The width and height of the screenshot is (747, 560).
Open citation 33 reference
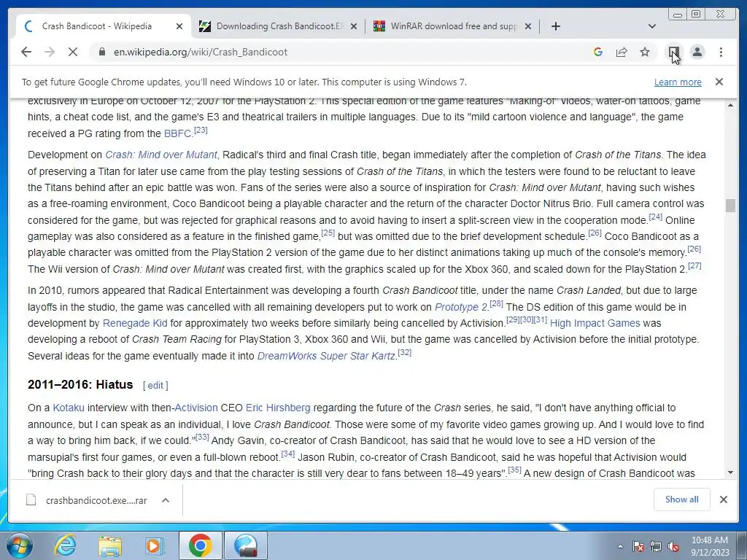coord(202,437)
